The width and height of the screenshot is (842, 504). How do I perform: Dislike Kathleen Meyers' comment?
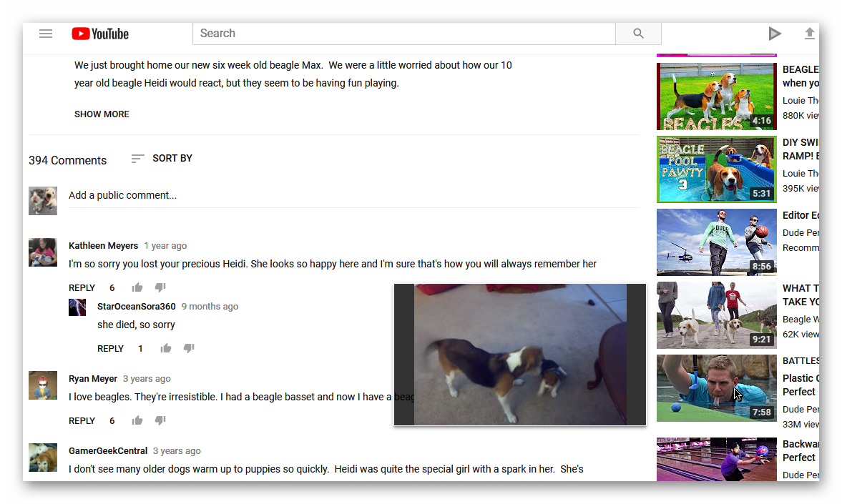click(160, 287)
